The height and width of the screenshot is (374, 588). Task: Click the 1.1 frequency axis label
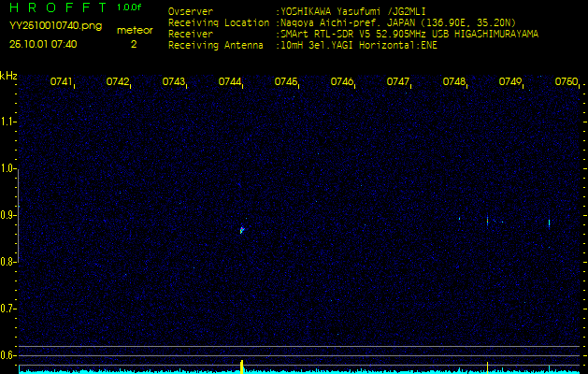[8, 122]
